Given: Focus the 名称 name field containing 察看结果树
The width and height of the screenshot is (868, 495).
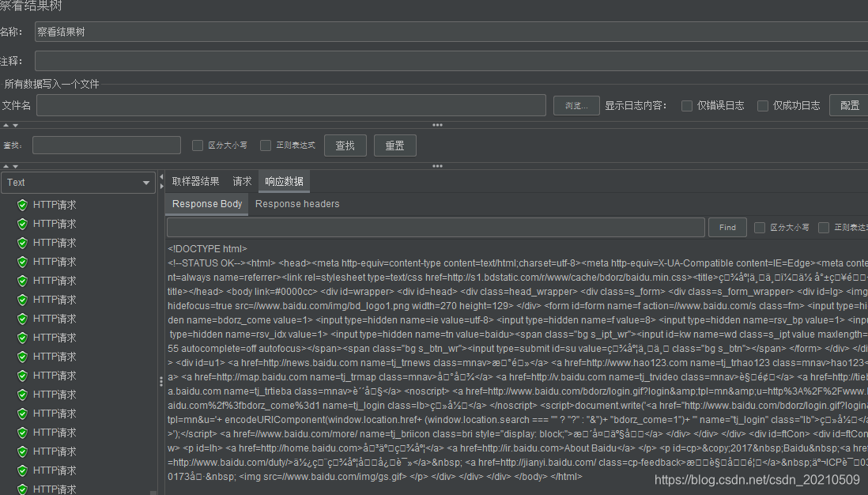Looking at the screenshot, I should pos(451,32).
